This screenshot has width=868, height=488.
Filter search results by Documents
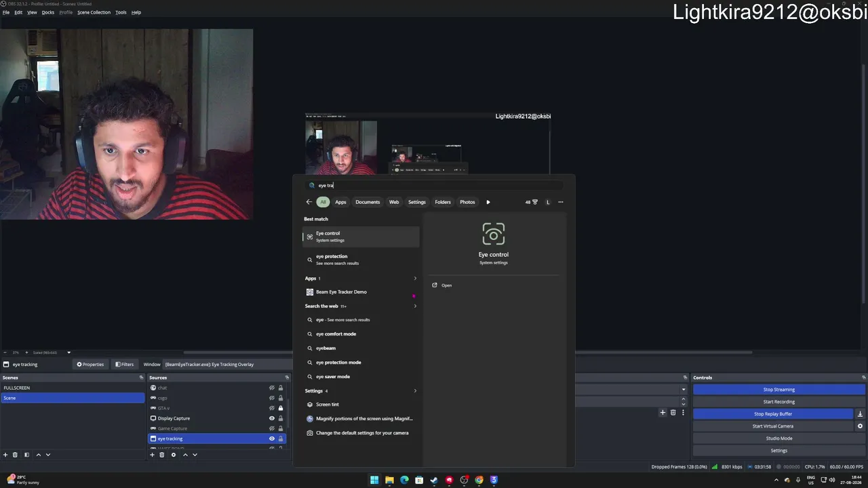pyautogui.click(x=368, y=202)
